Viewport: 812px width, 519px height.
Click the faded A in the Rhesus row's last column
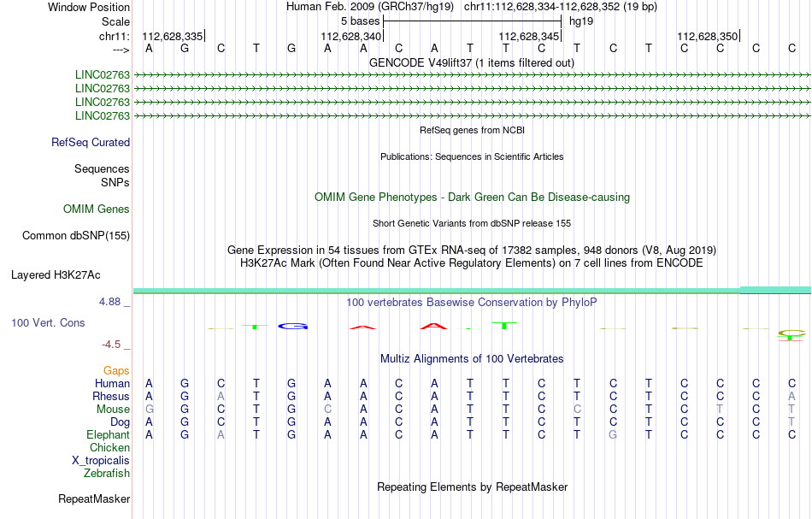(x=791, y=396)
